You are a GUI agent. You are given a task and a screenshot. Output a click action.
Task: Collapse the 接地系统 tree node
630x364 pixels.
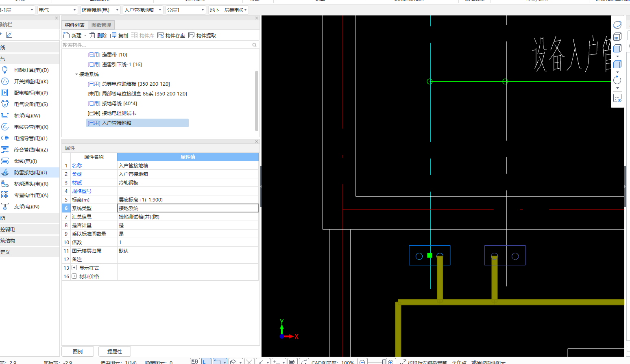pos(76,74)
